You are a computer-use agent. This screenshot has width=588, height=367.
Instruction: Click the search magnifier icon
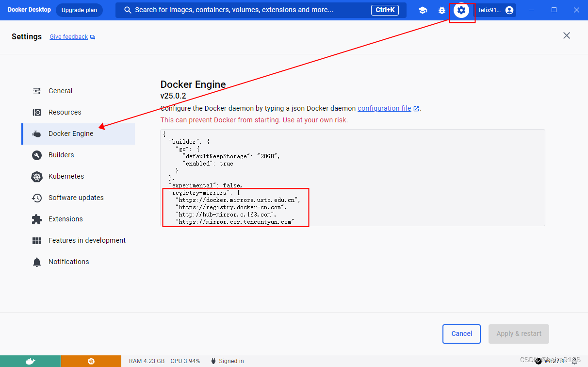[128, 10]
